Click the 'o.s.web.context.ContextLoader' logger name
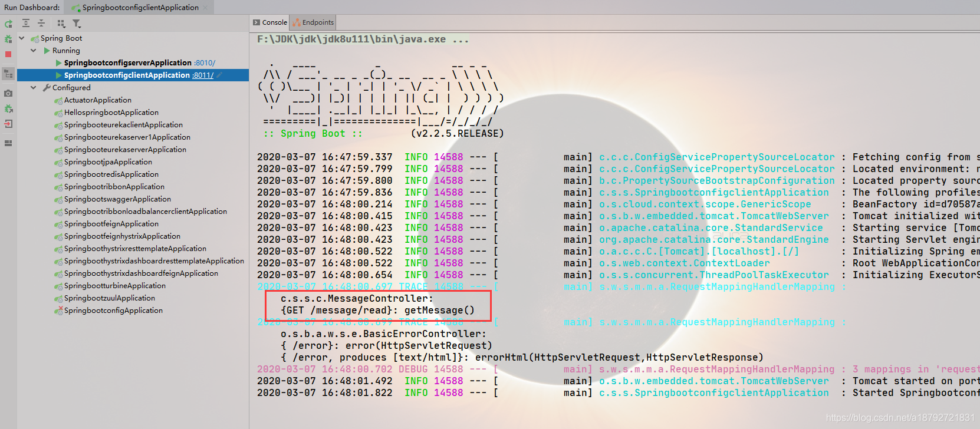The image size is (980, 429). point(685,263)
